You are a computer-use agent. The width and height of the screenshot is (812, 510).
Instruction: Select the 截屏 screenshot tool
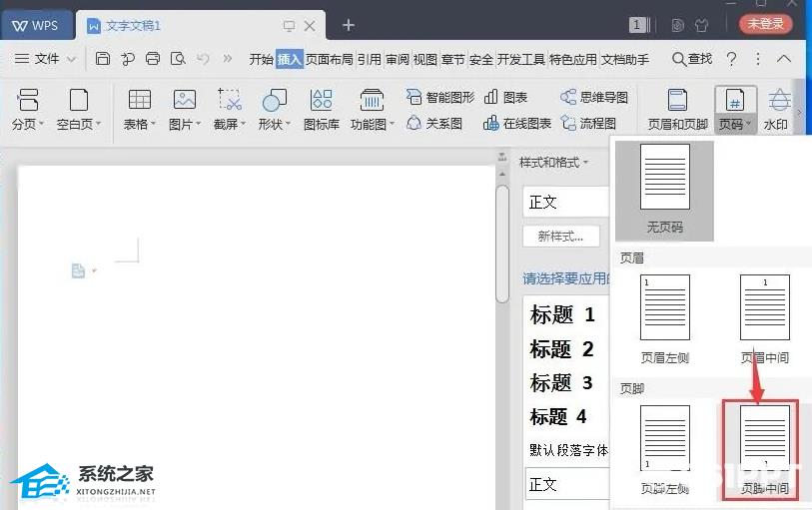click(230, 110)
